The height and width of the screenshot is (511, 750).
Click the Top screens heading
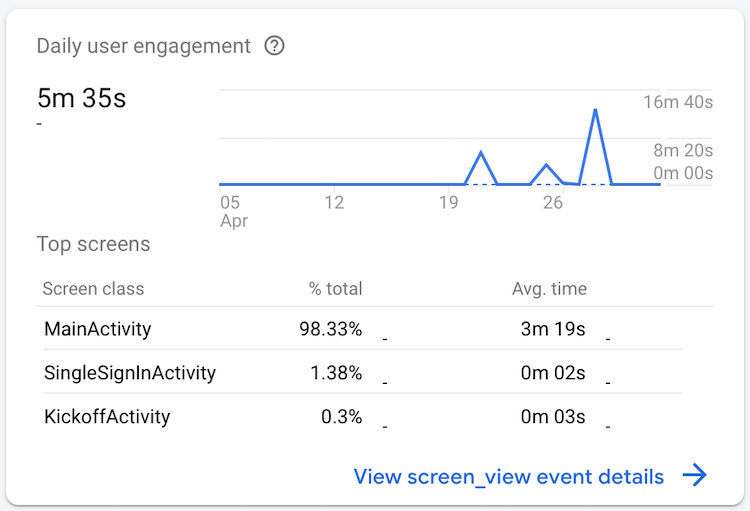[93, 244]
